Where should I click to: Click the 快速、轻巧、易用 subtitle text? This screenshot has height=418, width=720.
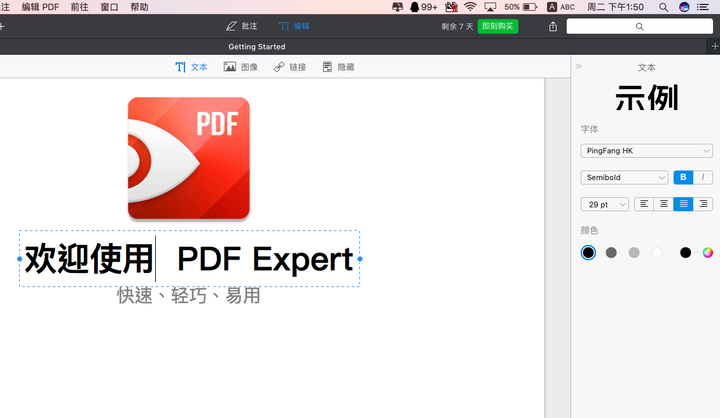click(189, 295)
